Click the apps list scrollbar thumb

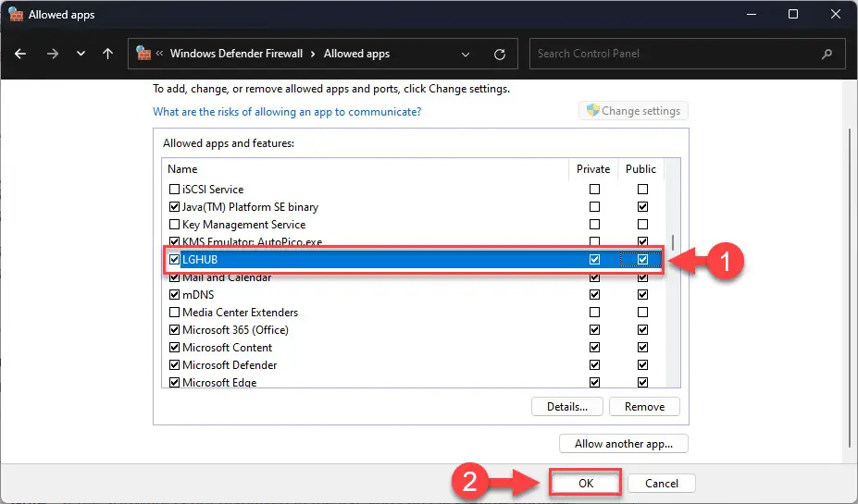coord(673,242)
